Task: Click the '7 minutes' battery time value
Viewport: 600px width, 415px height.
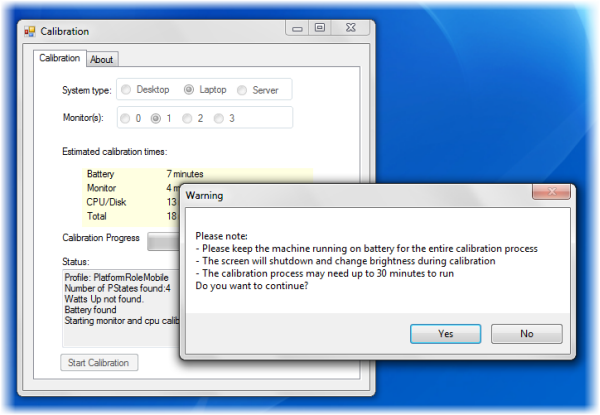Action: [x=185, y=174]
